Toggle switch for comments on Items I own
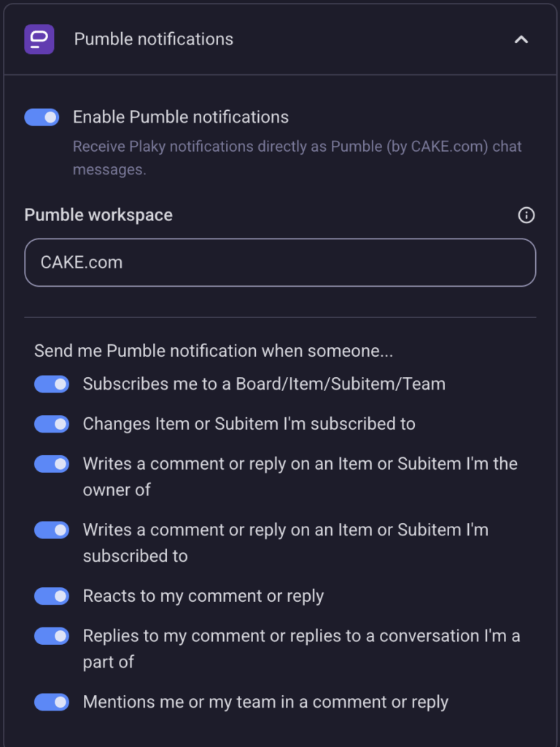The width and height of the screenshot is (560, 747). coord(52,465)
